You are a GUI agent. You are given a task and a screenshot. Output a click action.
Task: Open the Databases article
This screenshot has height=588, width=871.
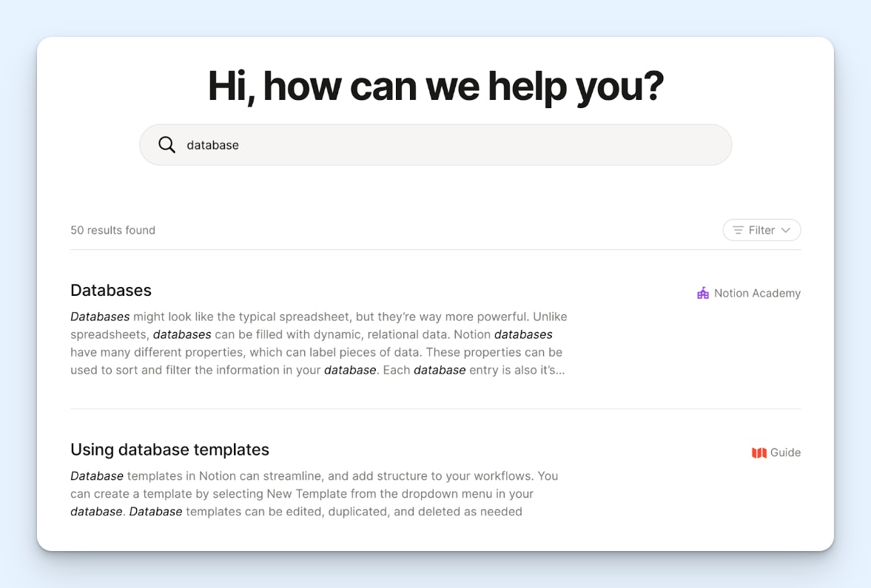pos(110,290)
